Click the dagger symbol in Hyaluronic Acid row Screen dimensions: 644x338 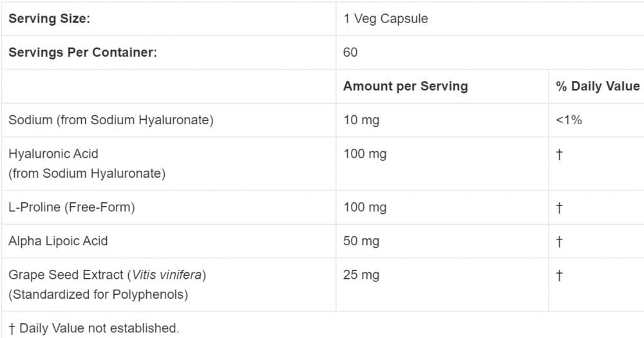point(560,155)
